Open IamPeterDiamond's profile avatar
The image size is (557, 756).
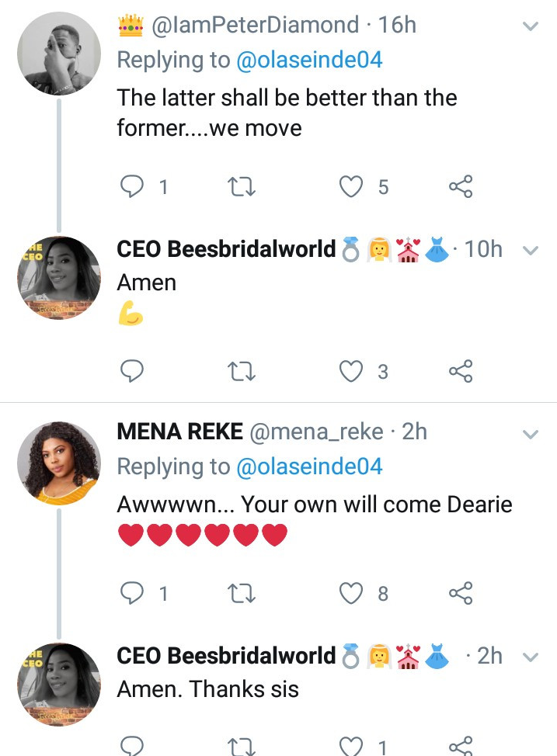[x=59, y=53]
